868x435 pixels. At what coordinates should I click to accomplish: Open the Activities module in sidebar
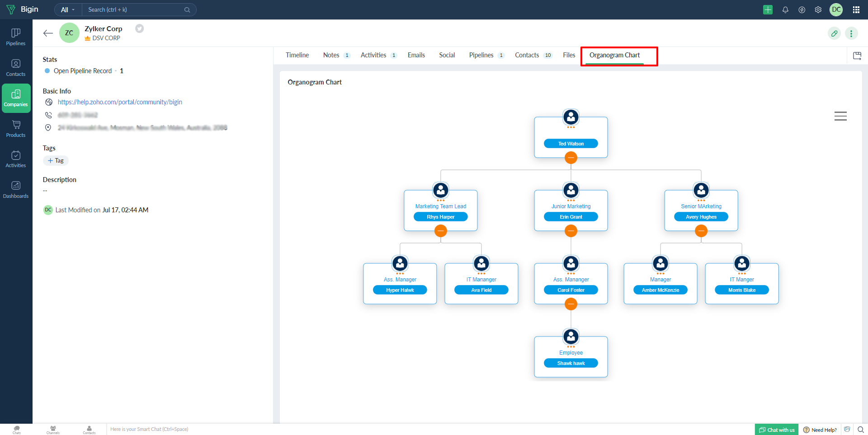coord(16,159)
